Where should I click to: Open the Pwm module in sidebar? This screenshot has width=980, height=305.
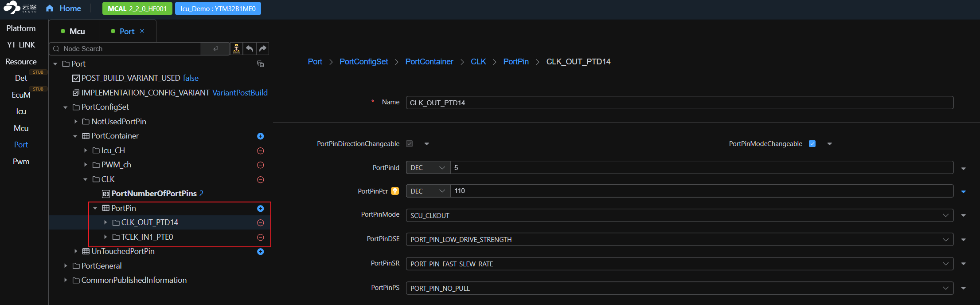point(21,162)
